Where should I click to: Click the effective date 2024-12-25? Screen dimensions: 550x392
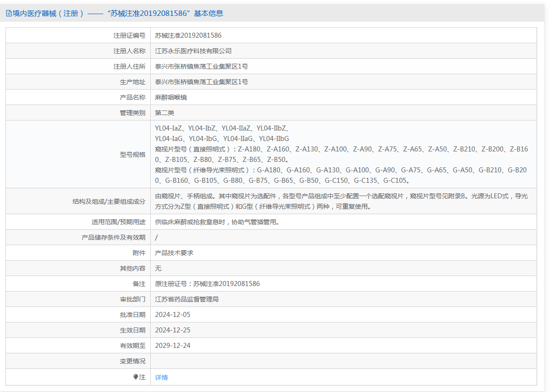(173, 330)
